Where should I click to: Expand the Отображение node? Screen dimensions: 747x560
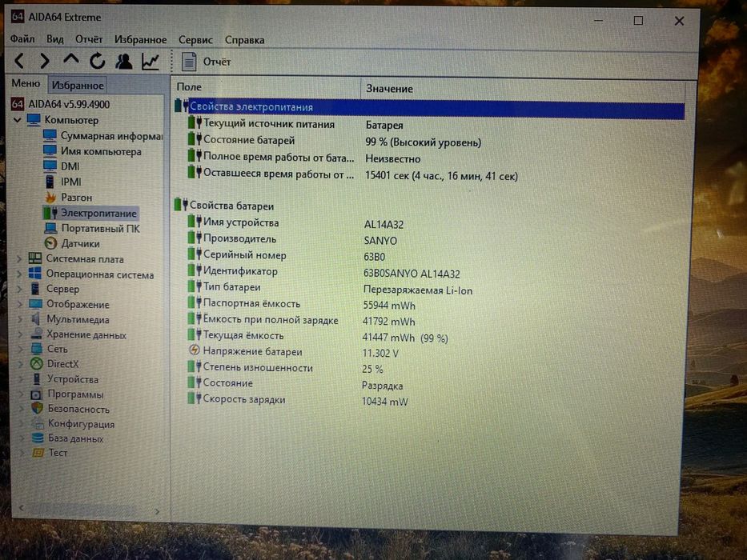coord(19,304)
